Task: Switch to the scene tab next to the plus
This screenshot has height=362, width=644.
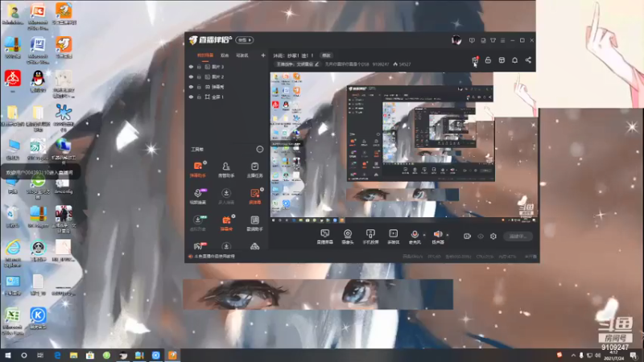Action: pyautogui.click(x=242, y=55)
